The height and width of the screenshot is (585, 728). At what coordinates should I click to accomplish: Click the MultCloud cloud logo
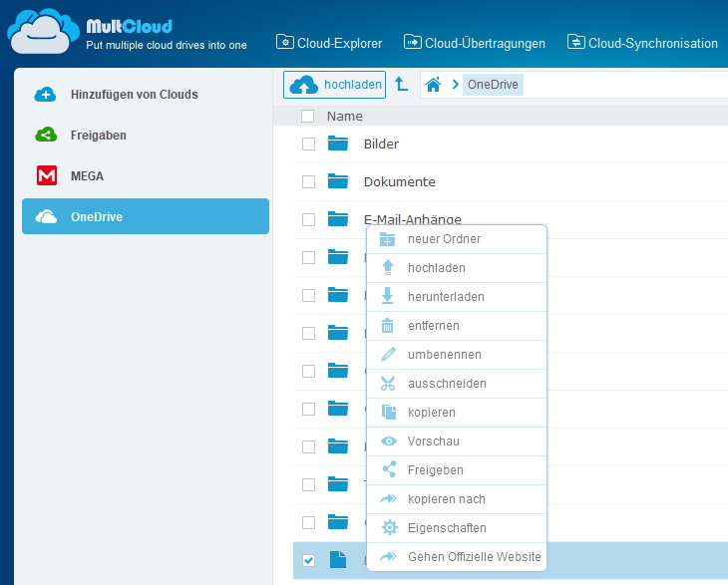(43, 32)
